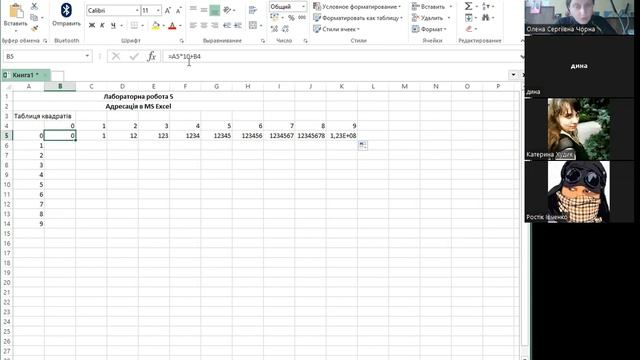Click into the formula bar =A5*10+B4
The width and height of the screenshot is (640, 360).
pyautogui.click(x=341, y=56)
